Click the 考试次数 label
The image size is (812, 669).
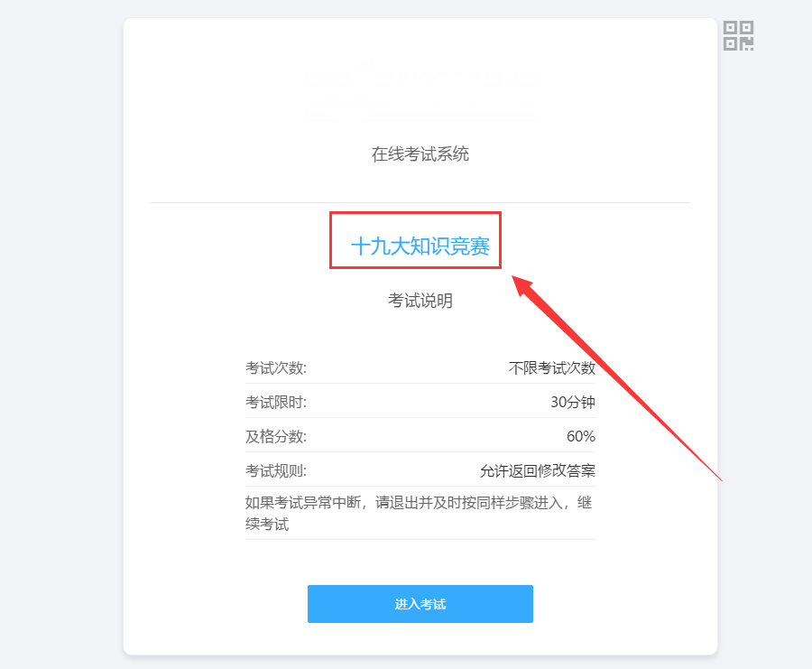[x=275, y=368]
